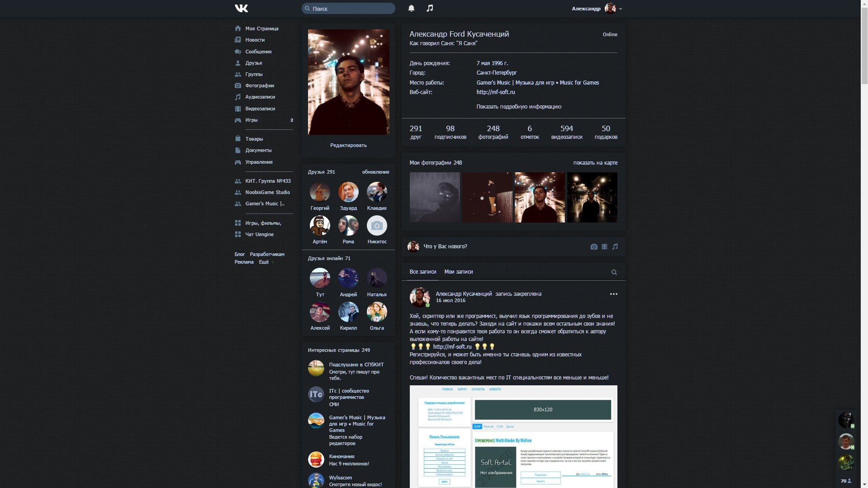Open friends 'обновления' link

click(375, 172)
